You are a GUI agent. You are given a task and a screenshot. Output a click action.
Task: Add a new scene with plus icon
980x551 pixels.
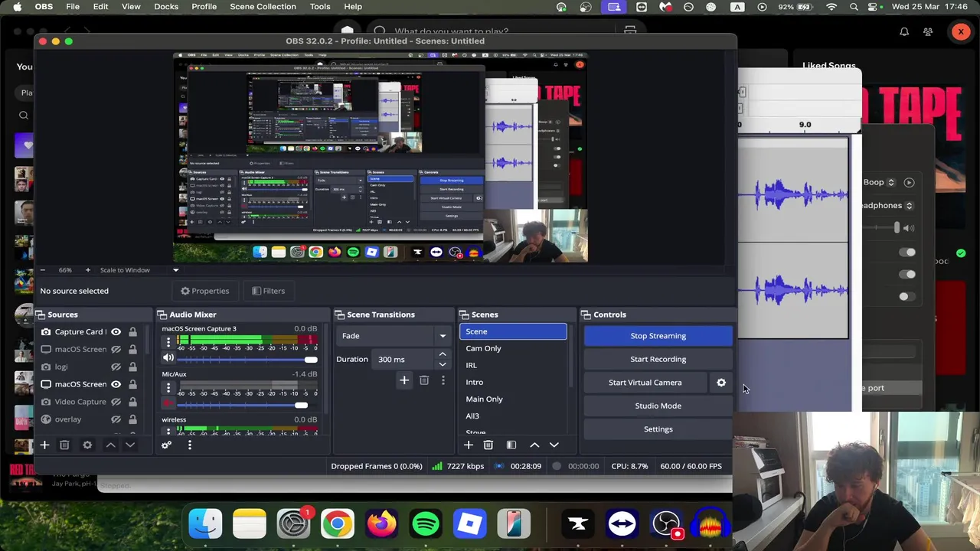click(469, 445)
